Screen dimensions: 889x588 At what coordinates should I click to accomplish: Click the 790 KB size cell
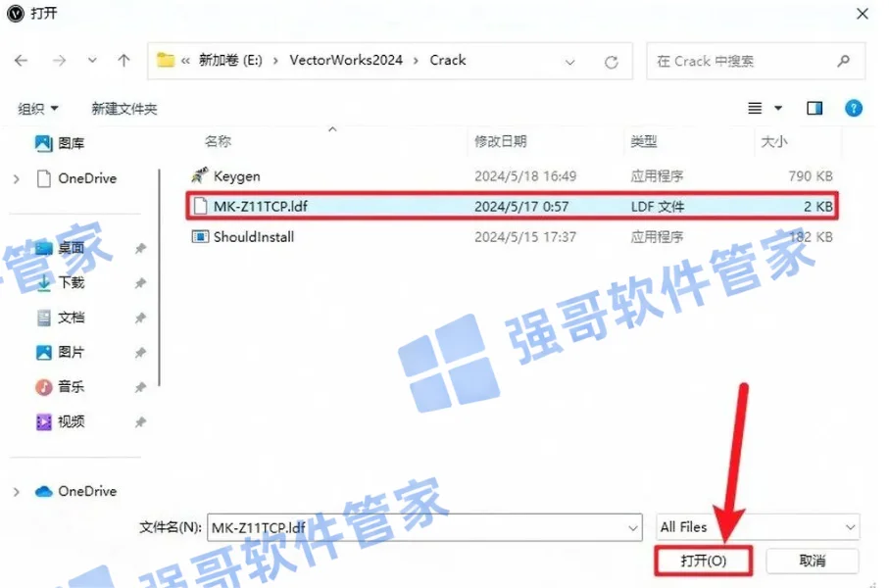pyautogui.click(x=811, y=176)
